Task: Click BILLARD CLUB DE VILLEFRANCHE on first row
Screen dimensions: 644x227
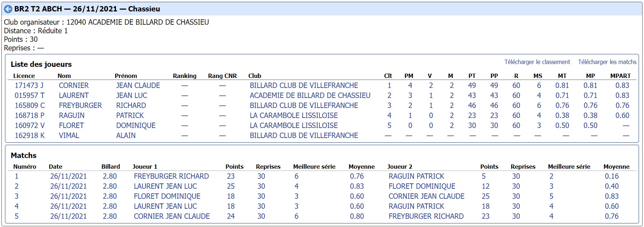Action: pyautogui.click(x=304, y=85)
